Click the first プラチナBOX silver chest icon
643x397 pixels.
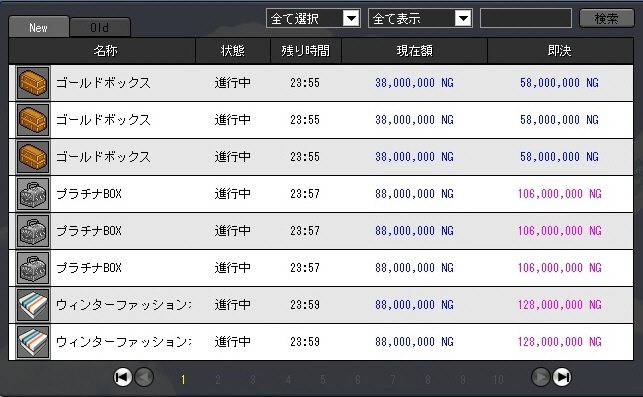point(33,194)
